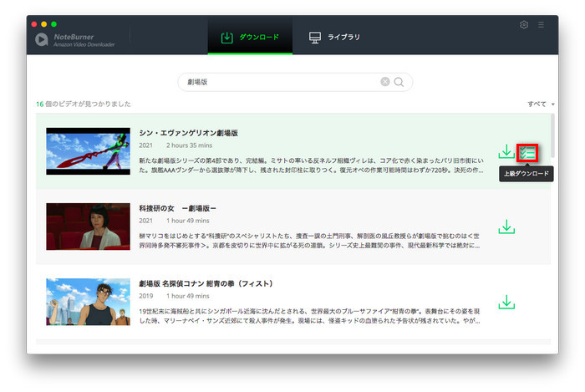
Task: Select the 名探偵コナン 紺青の拳 thumbnail
Action: 88,302
